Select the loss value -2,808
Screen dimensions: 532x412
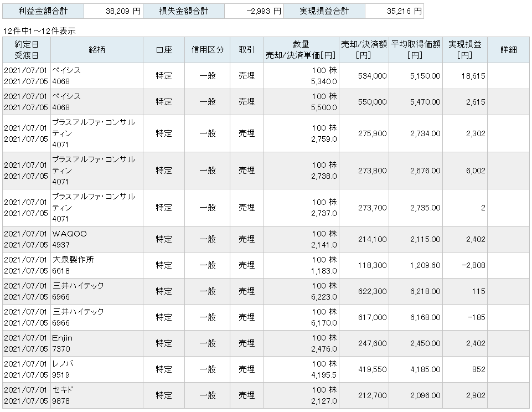coord(474,265)
